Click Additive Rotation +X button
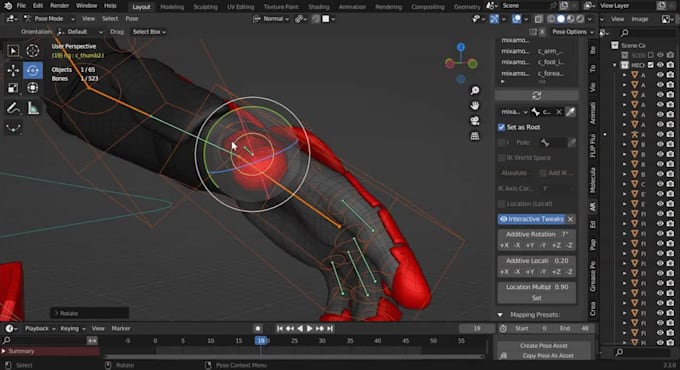680x370 pixels. pyautogui.click(x=504, y=246)
